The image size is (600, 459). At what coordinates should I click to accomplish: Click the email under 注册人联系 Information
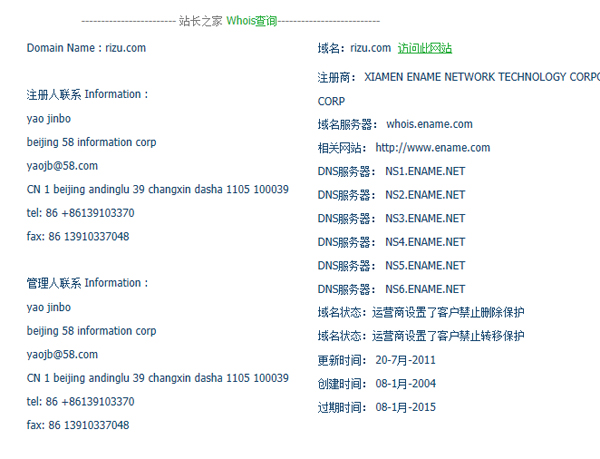62,166
